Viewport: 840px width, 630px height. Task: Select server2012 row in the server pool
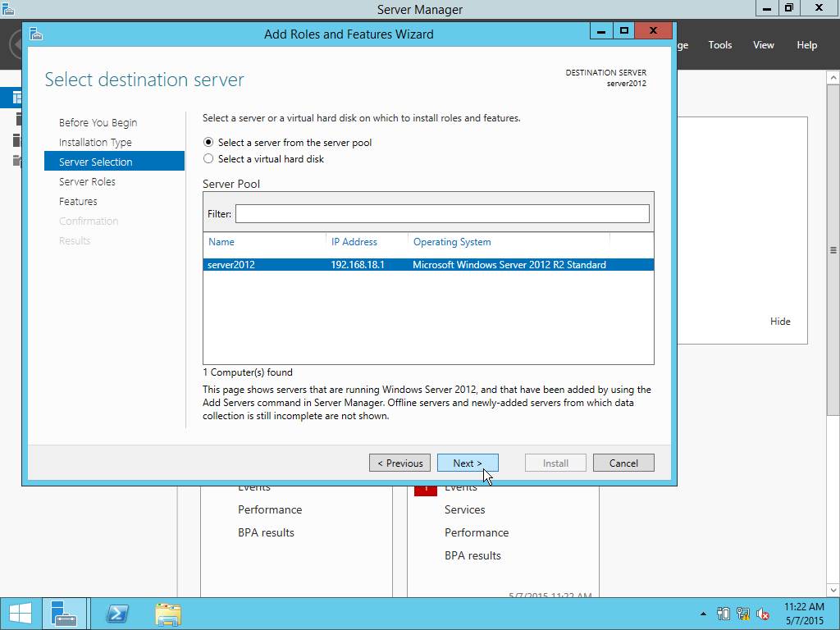[428, 265]
